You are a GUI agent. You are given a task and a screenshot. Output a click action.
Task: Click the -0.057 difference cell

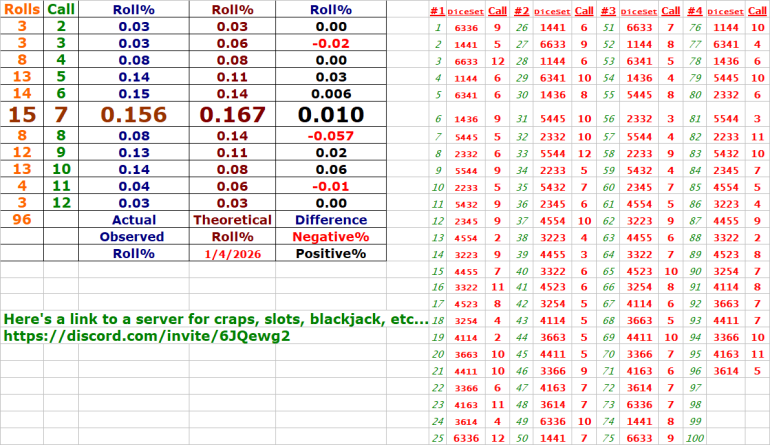[x=331, y=134]
